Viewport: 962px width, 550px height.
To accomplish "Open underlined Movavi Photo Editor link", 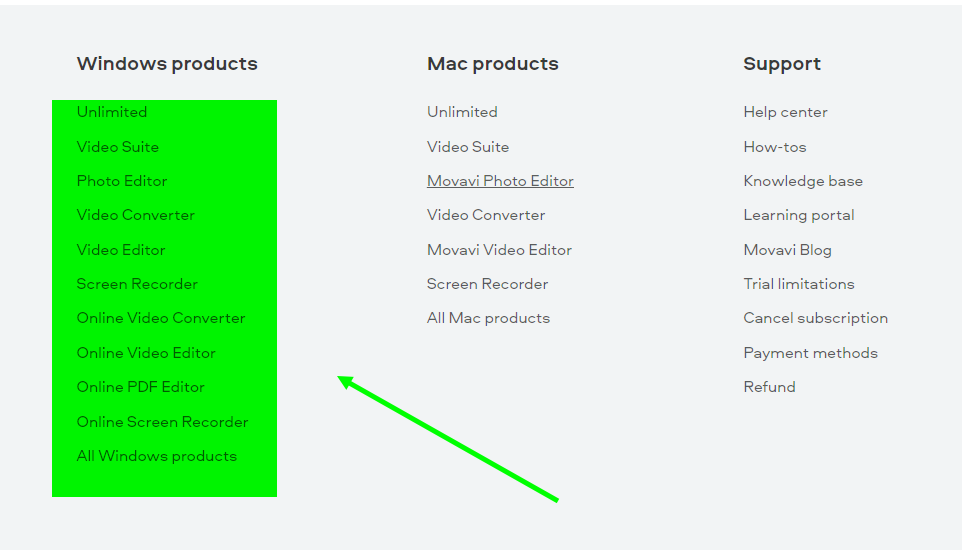I will (501, 181).
